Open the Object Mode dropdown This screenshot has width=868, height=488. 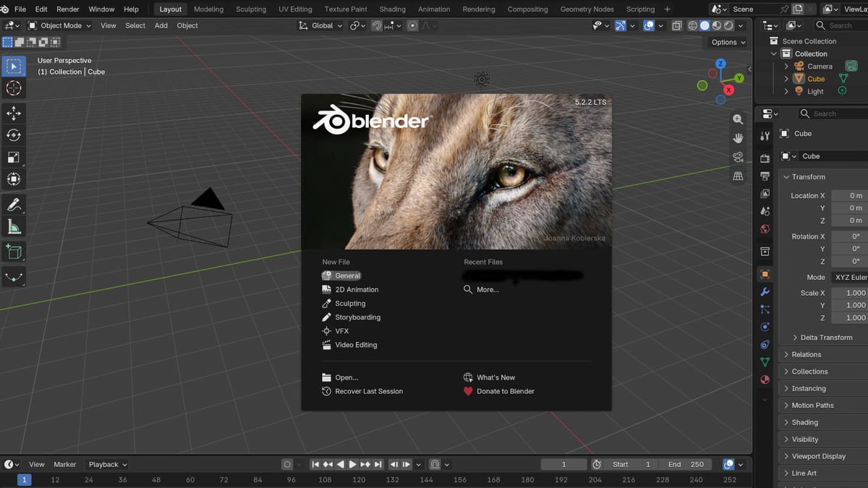click(59, 25)
